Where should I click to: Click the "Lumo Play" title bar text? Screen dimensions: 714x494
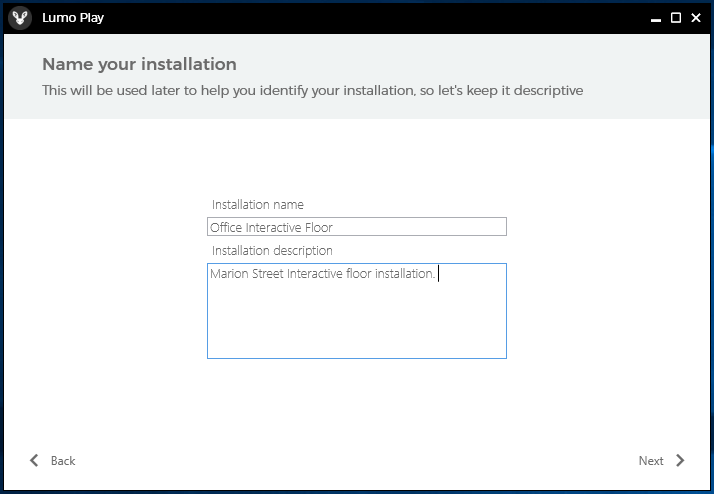click(x=73, y=18)
